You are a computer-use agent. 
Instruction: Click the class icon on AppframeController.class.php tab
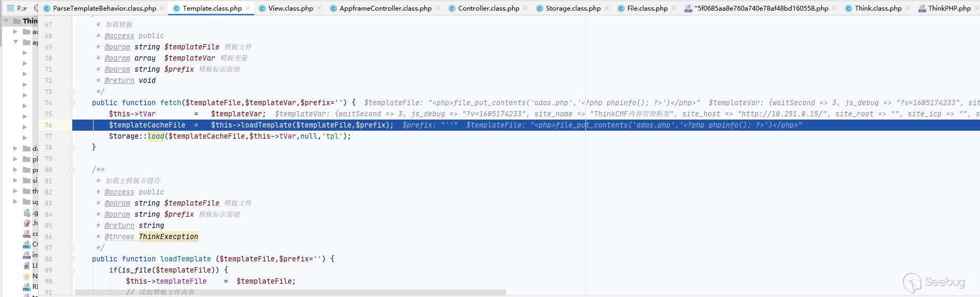(333, 9)
